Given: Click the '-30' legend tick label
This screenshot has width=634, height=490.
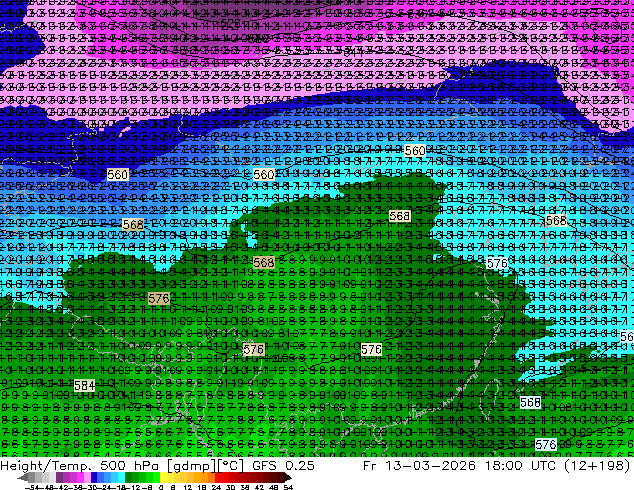Looking at the screenshot, I should click(92, 488).
